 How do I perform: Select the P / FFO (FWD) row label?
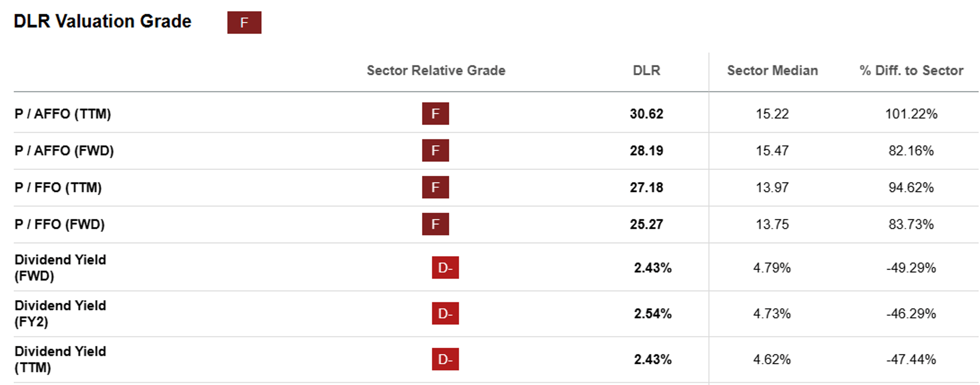point(60,224)
